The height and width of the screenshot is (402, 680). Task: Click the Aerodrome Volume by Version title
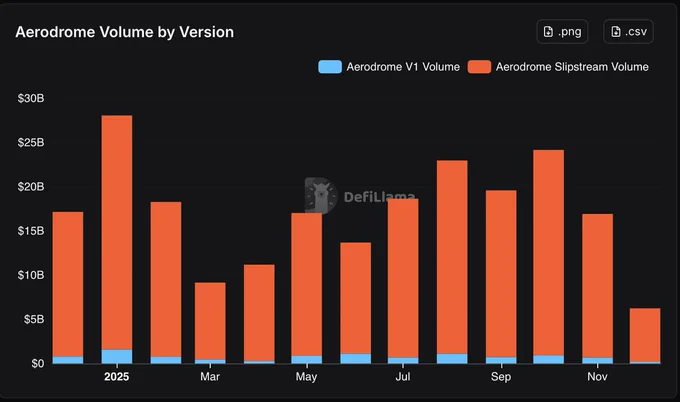click(x=124, y=32)
